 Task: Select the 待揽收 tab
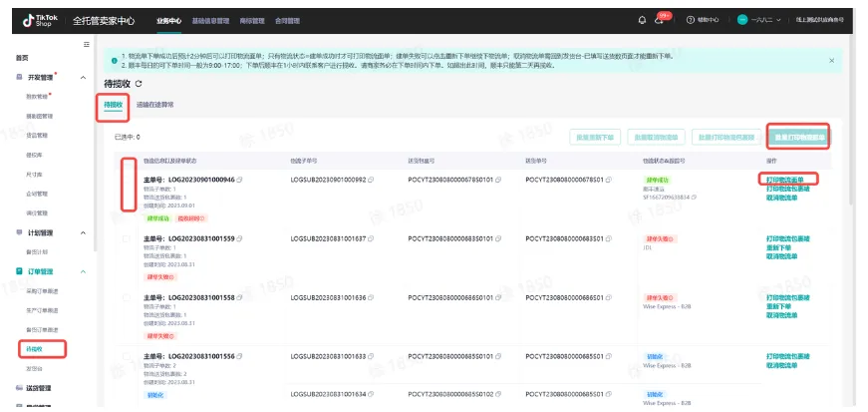pyautogui.click(x=113, y=105)
